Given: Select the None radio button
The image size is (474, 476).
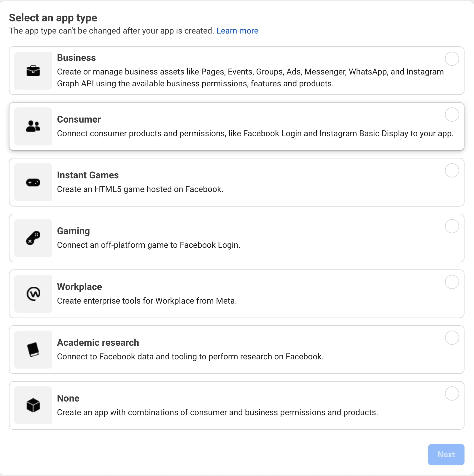Looking at the screenshot, I should tap(452, 394).
